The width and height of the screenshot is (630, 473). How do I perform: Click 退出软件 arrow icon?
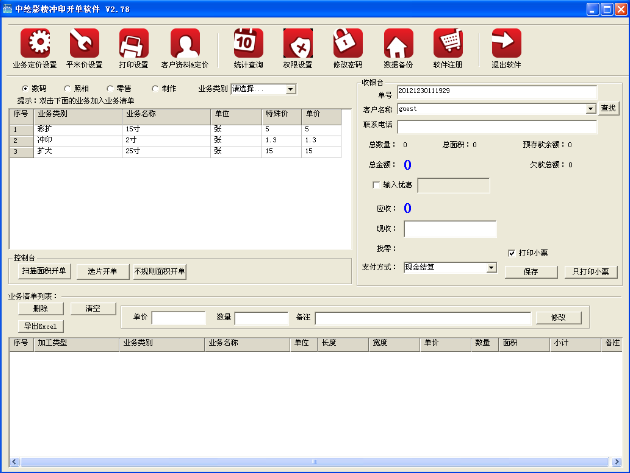pos(506,44)
